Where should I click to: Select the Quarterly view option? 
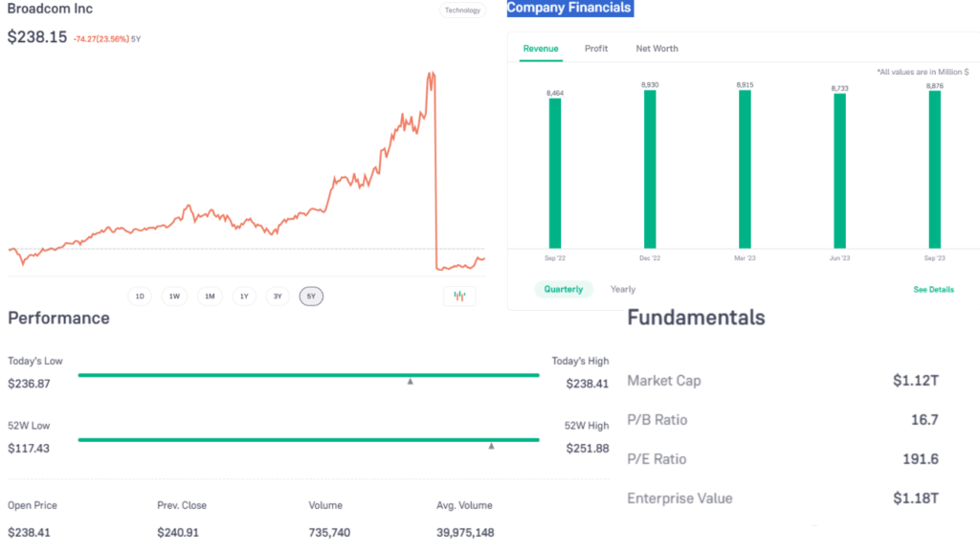coord(564,289)
